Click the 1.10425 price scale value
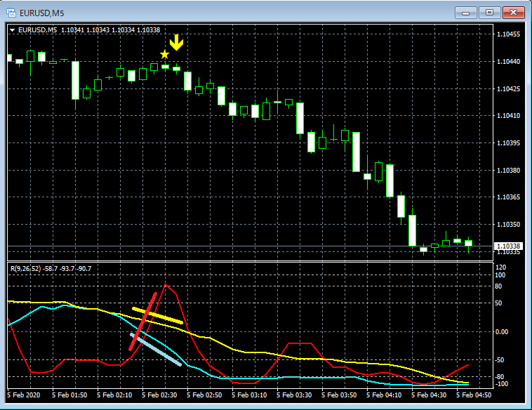The height and width of the screenshot is (410, 532). click(x=508, y=89)
